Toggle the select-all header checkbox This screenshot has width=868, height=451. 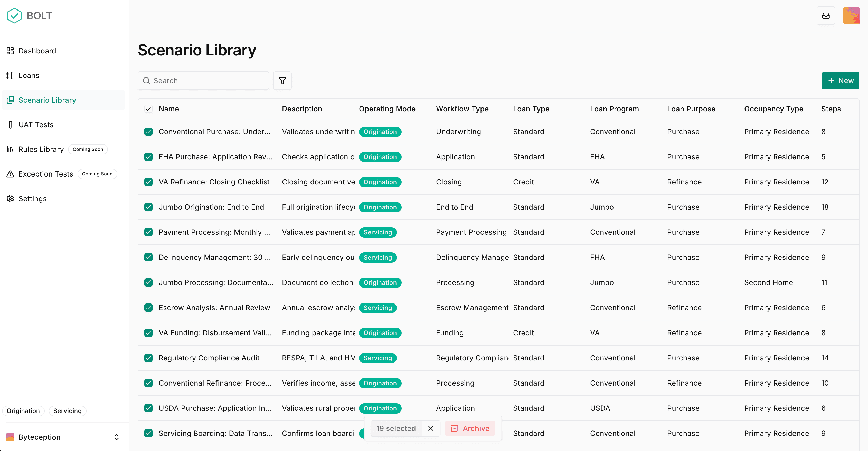click(148, 109)
